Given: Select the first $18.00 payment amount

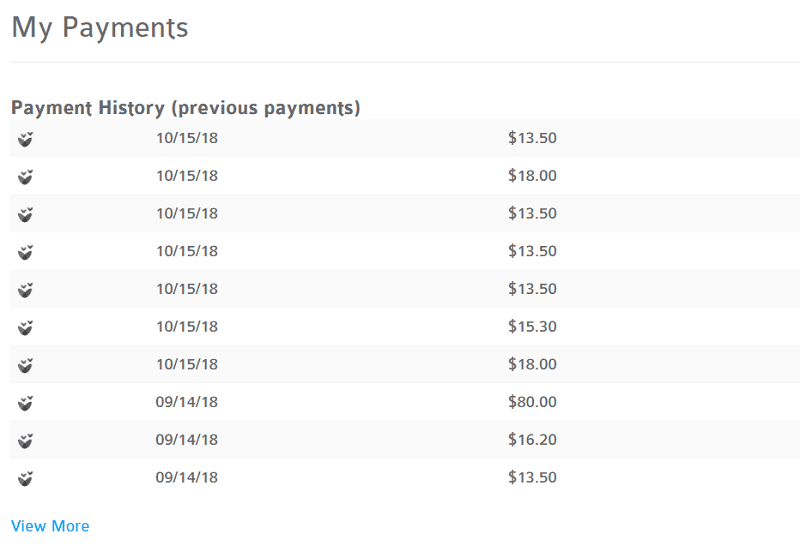Looking at the screenshot, I should pos(532,176).
